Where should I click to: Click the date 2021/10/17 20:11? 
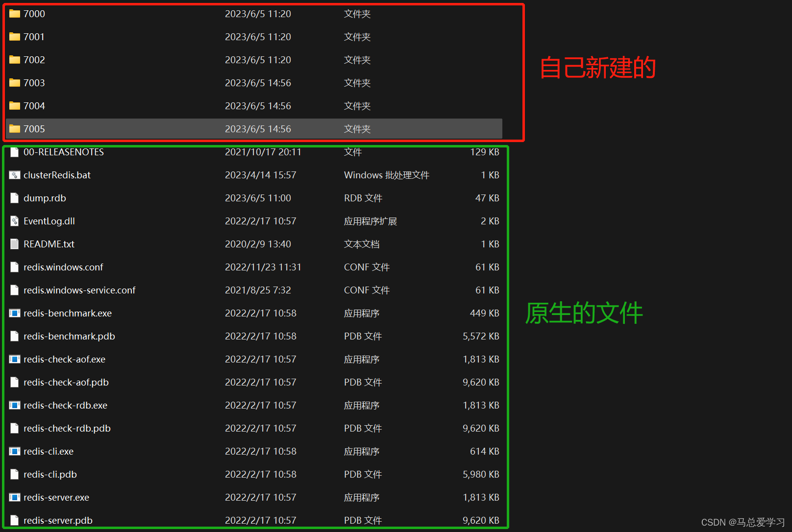coord(263,152)
